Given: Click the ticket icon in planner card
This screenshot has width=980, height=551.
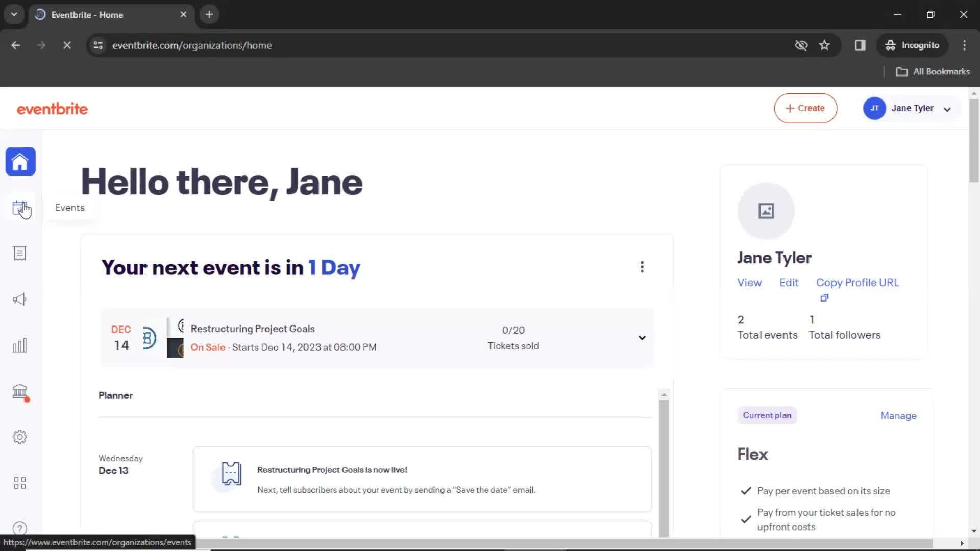Looking at the screenshot, I should coord(231,473).
